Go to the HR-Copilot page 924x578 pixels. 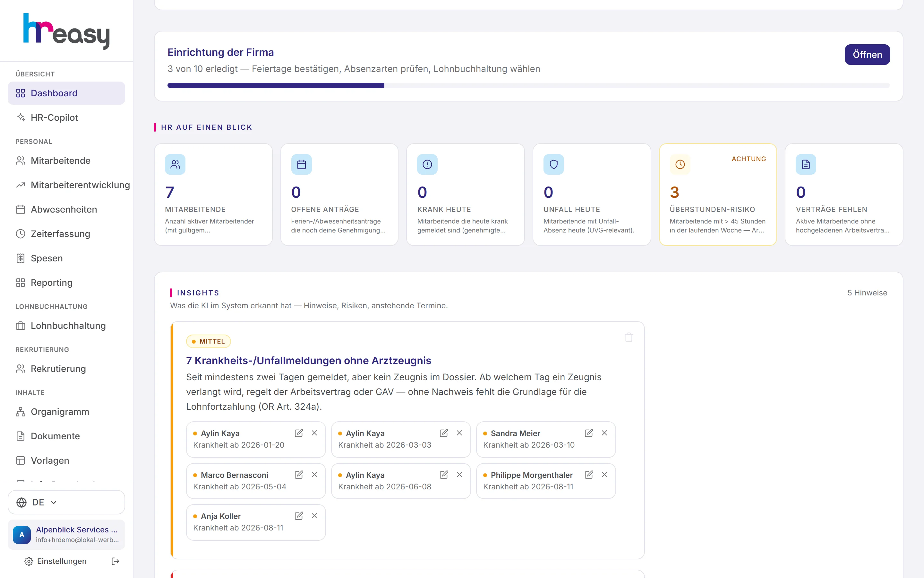[66, 117]
